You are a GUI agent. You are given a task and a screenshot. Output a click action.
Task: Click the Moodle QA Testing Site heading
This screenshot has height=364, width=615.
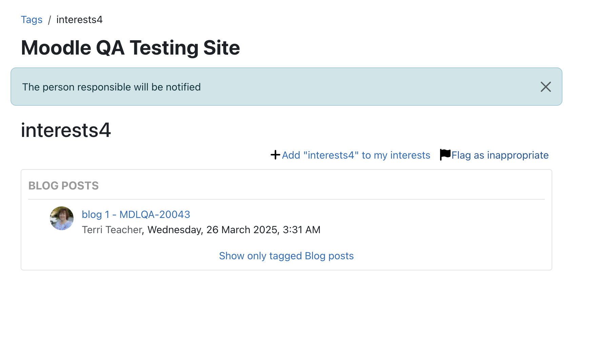point(131,48)
